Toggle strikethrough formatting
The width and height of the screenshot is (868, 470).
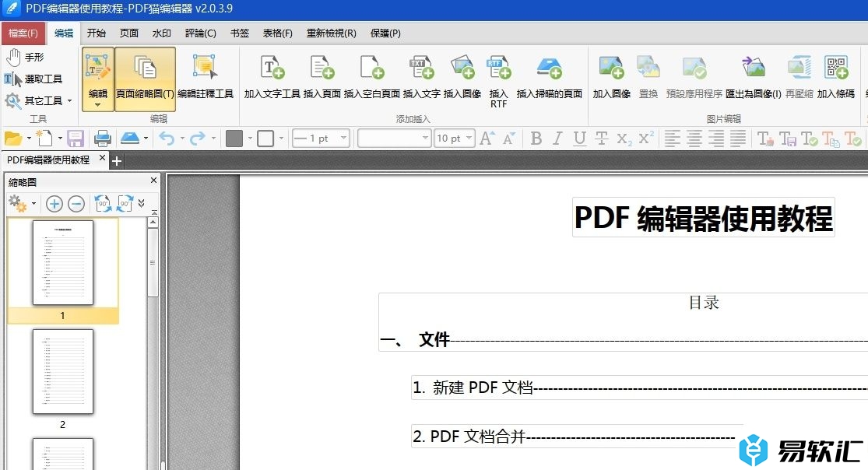coord(602,139)
